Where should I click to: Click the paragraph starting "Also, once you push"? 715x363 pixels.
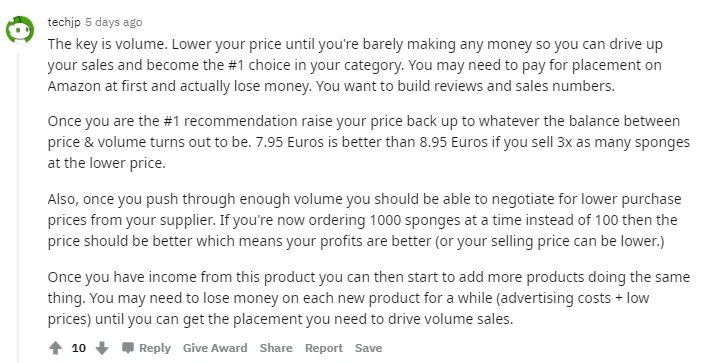(x=364, y=220)
